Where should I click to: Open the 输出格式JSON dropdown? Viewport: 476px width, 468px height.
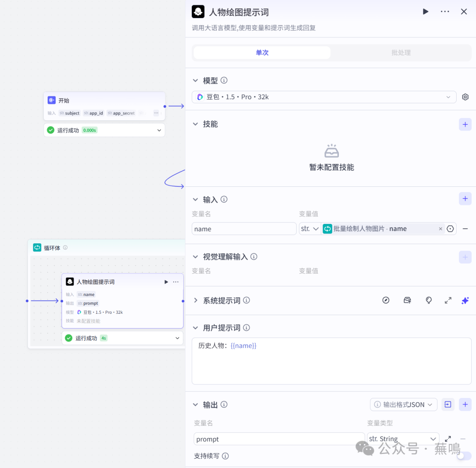(404, 405)
